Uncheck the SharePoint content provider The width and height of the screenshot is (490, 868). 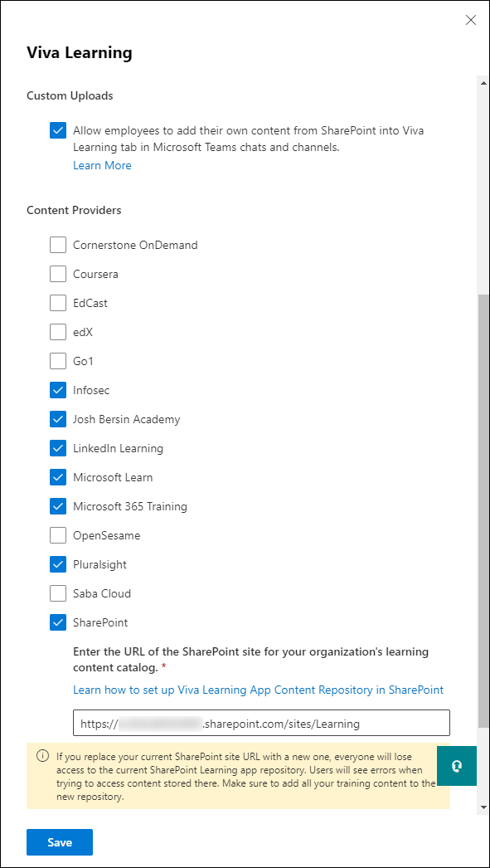point(57,622)
